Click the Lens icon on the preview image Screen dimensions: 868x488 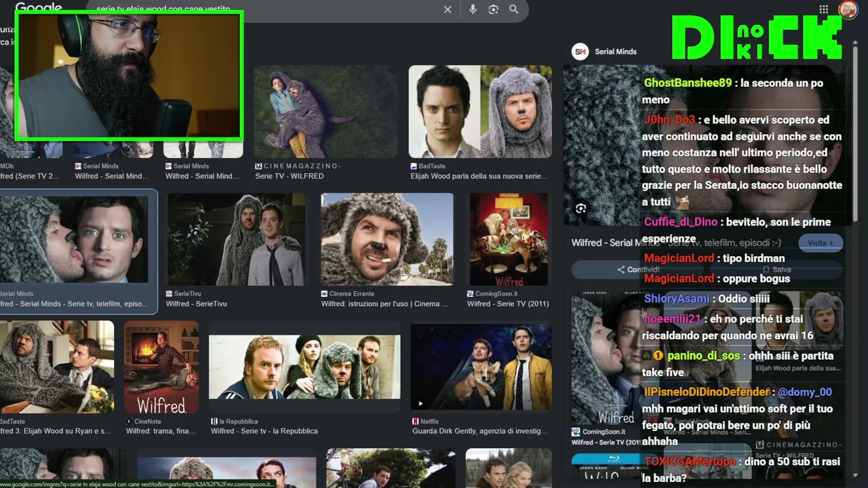pos(581,208)
